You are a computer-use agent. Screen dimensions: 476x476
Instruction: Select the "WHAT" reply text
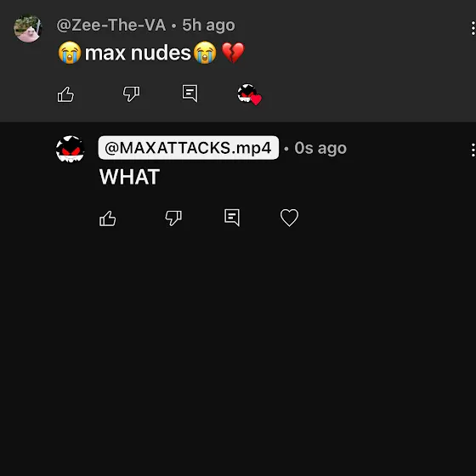[129, 177]
